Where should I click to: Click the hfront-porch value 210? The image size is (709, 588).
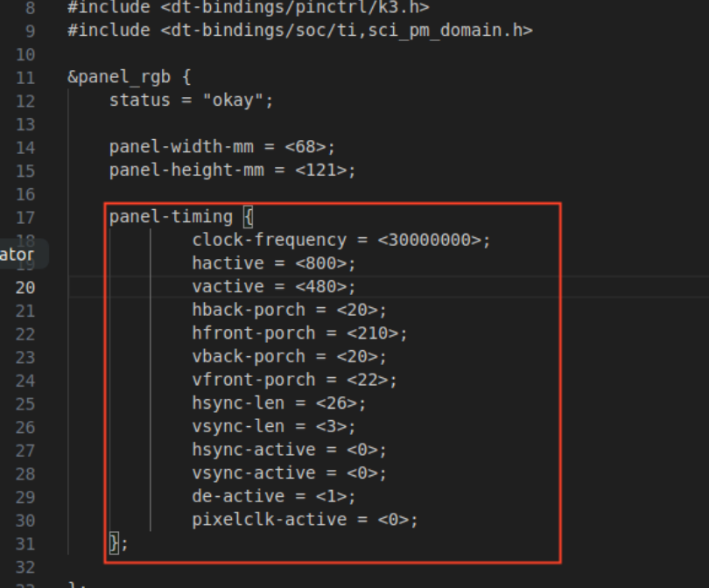(x=373, y=333)
